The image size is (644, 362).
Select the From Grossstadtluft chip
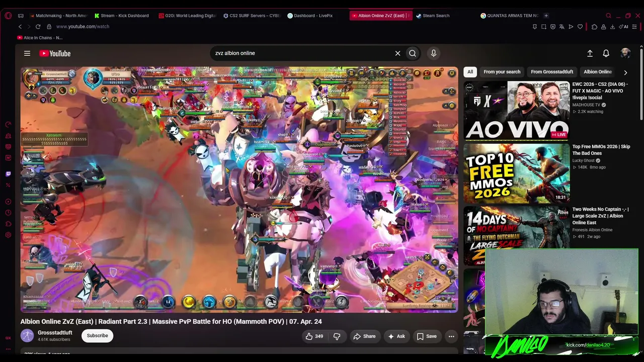point(552,72)
